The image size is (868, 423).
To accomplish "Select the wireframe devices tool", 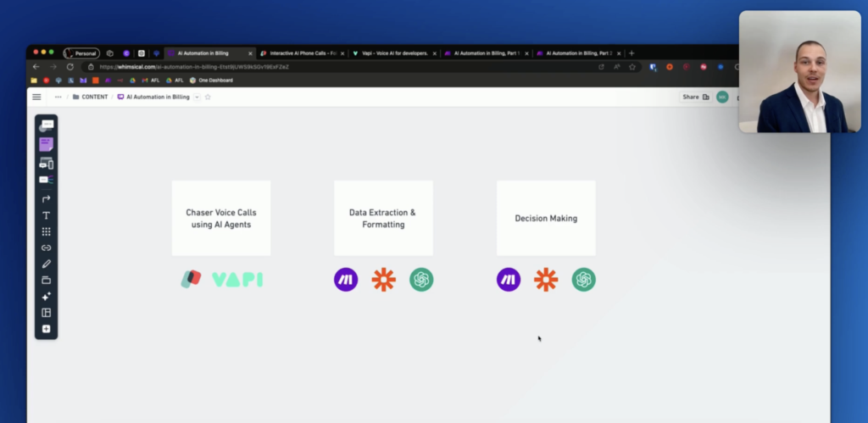I will pyautogui.click(x=46, y=164).
